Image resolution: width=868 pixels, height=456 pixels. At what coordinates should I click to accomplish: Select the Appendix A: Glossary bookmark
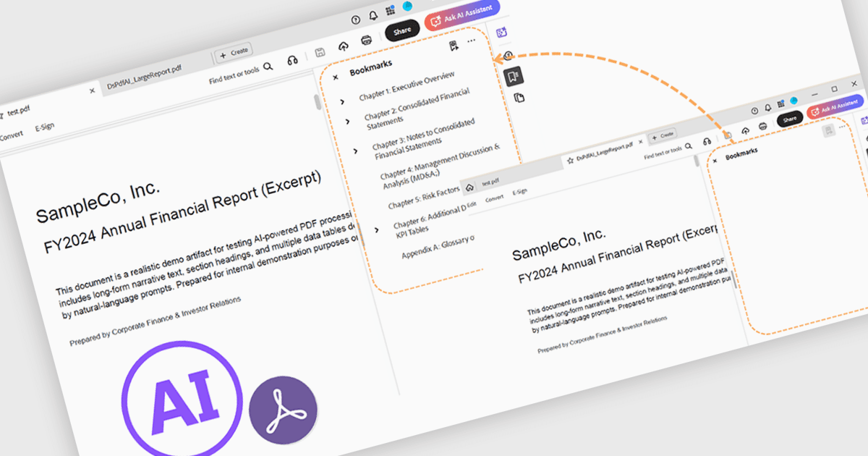point(438,247)
